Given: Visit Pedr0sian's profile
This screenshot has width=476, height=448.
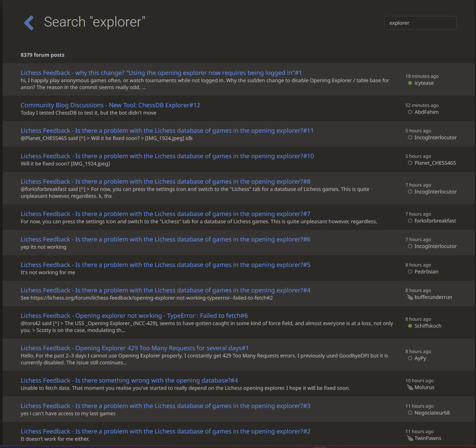Looking at the screenshot, I should [426, 272].
